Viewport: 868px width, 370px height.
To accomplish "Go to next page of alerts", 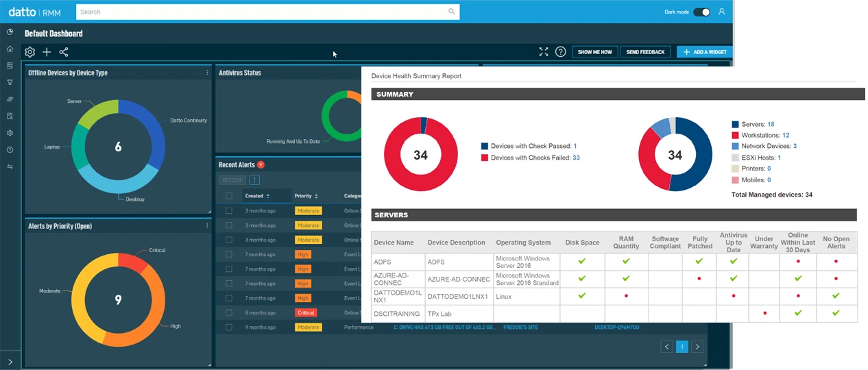I will pos(697,347).
